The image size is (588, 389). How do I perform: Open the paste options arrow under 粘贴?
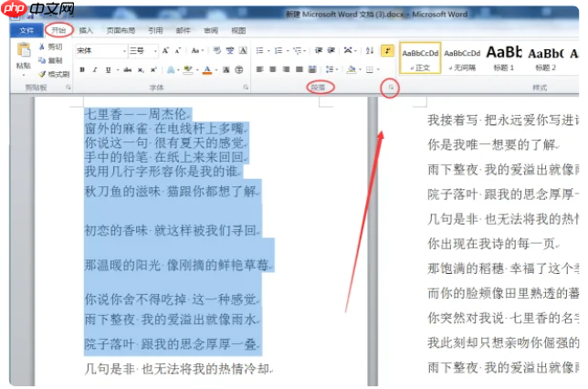pyautogui.click(x=24, y=75)
